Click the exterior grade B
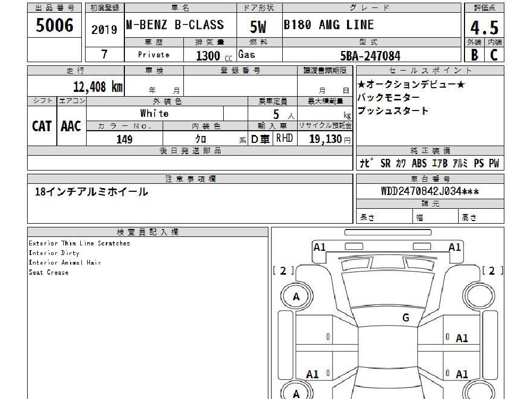This screenshot has width=532, height=399. coord(475,55)
